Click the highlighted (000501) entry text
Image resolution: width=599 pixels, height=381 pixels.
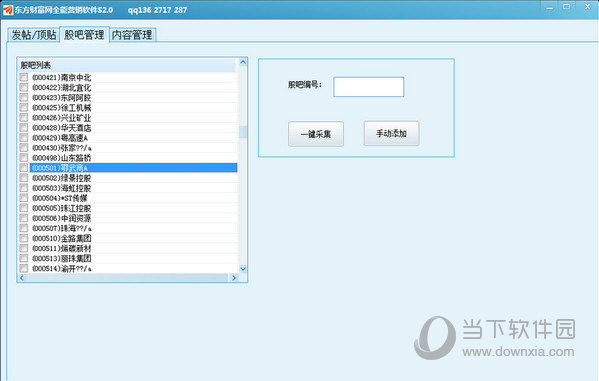click(x=60, y=168)
